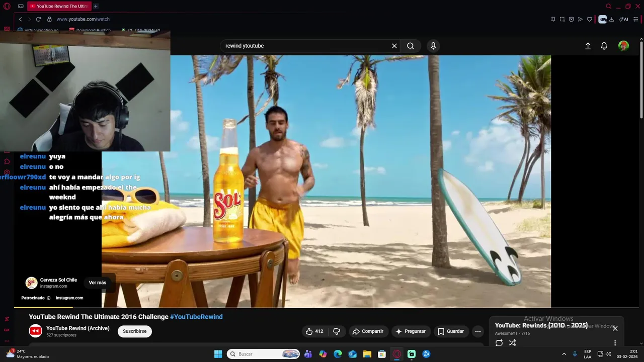Click the Preguntar button
This screenshot has height=362, width=644.
[x=411, y=331]
